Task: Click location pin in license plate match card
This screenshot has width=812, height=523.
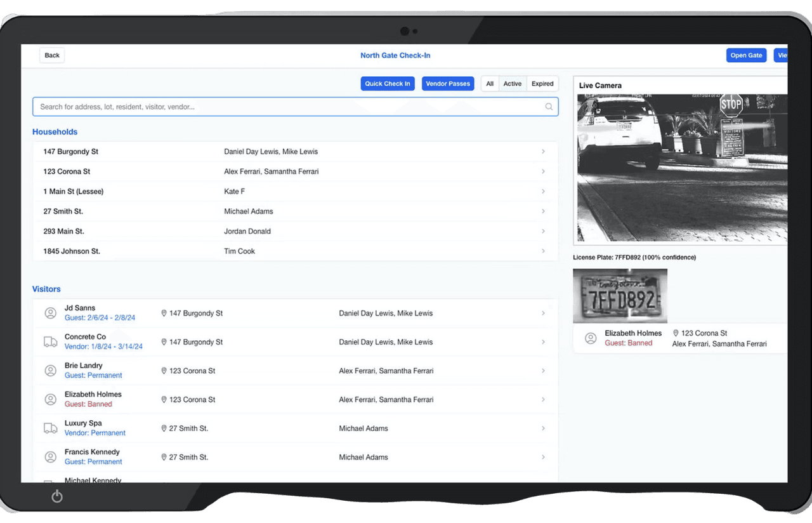Action: pos(676,333)
